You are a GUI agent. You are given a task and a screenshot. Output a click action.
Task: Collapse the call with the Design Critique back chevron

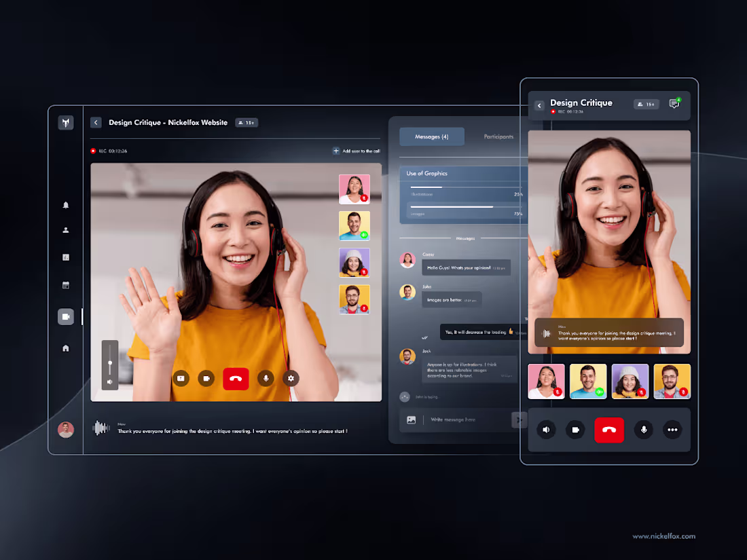pos(96,122)
